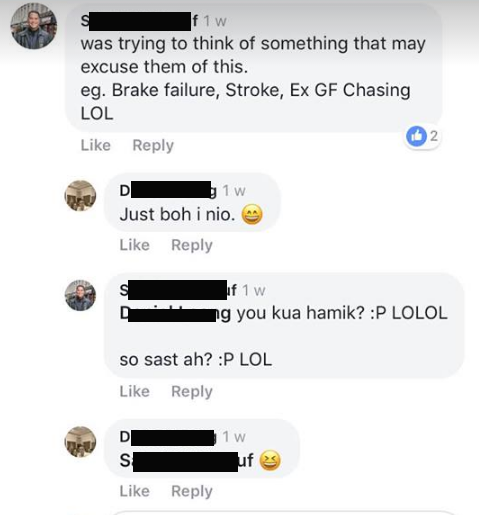Click the grinning emoji in second comment
The width and height of the screenshot is (479, 515).
[x=252, y=214]
